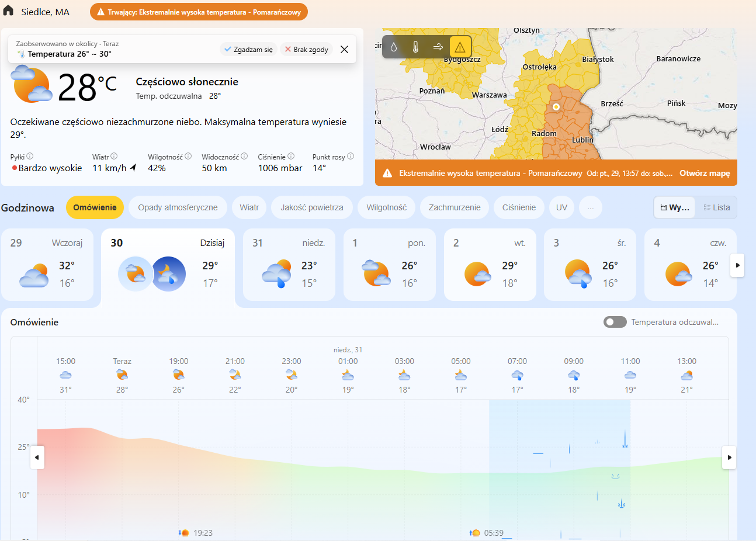Show next days with the right arrow

[737, 265]
